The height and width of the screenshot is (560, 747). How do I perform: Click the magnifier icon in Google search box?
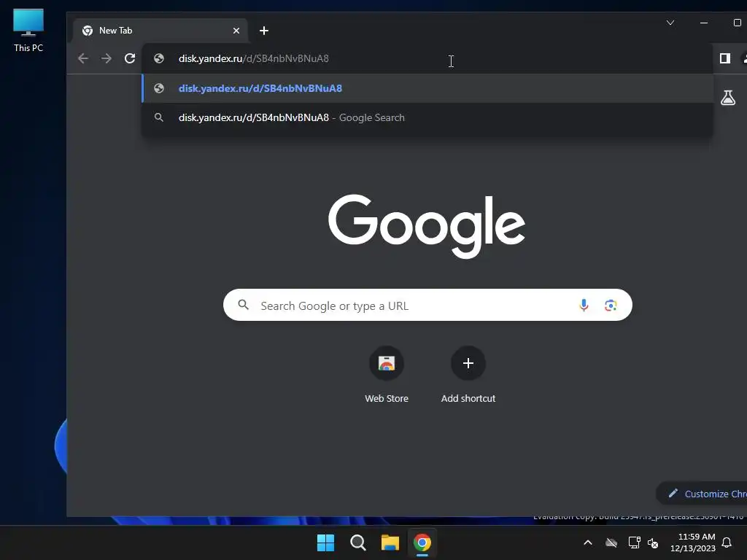coord(244,305)
